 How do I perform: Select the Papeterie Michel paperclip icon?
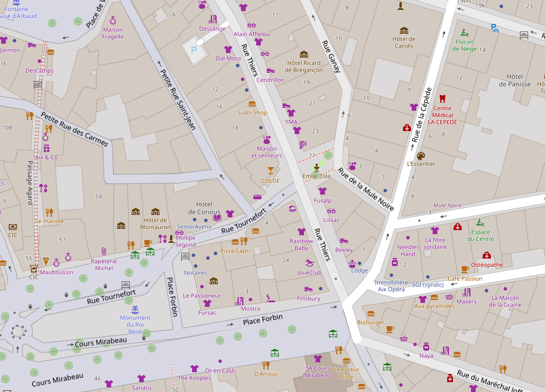tap(104, 252)
